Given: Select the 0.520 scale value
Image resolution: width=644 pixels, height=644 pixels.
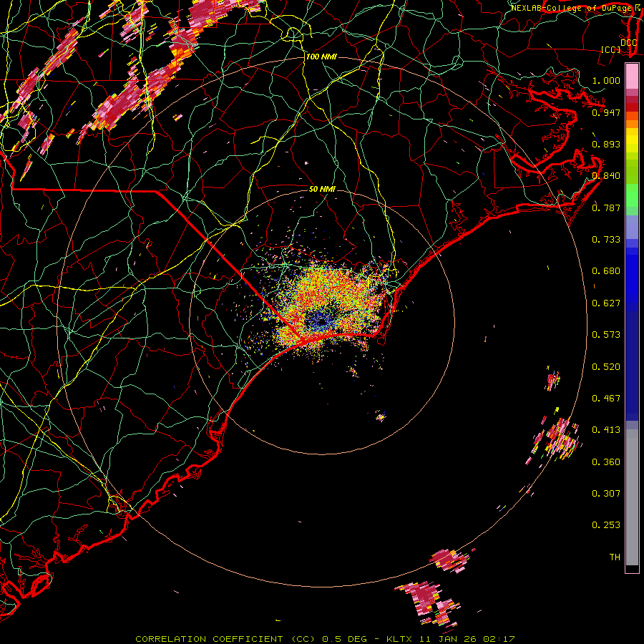Looking at the screenshot, I should 606,367.
